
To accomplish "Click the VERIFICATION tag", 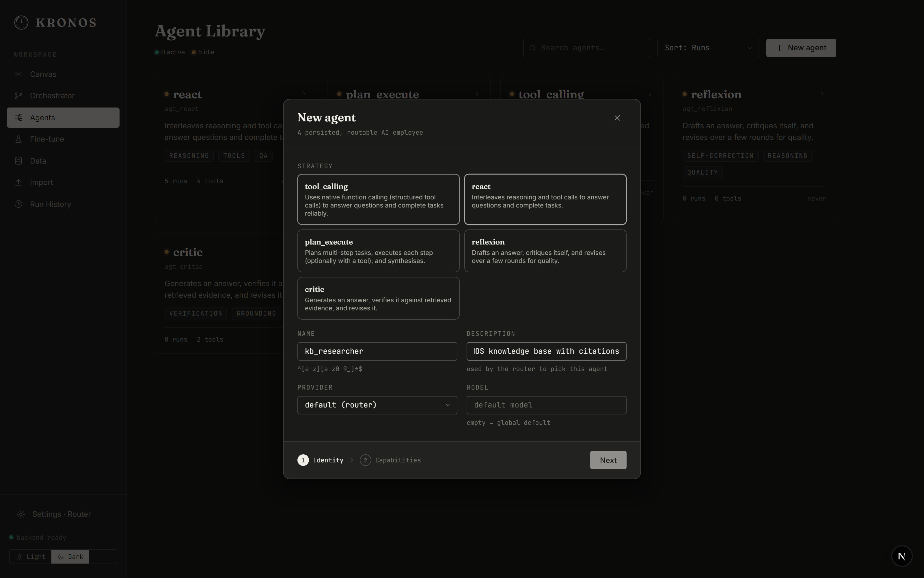I will click(x=195, y=314).
